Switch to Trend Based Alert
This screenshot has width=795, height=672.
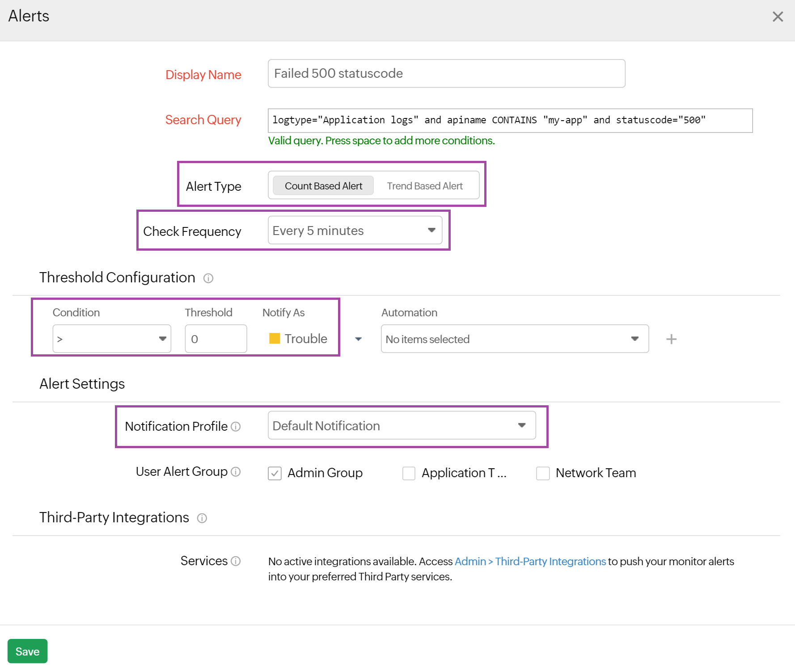click(425, 186)
